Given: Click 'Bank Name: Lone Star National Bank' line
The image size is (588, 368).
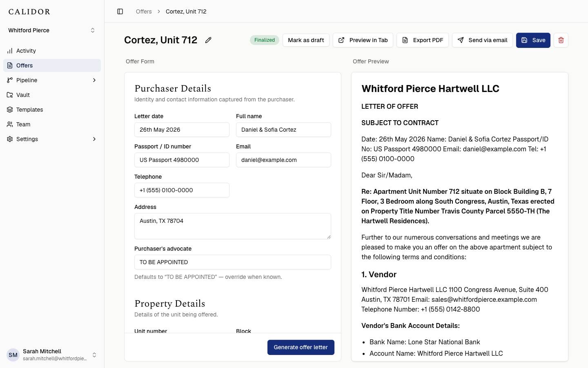Looking at the screenshot, I should coord(425,342).
